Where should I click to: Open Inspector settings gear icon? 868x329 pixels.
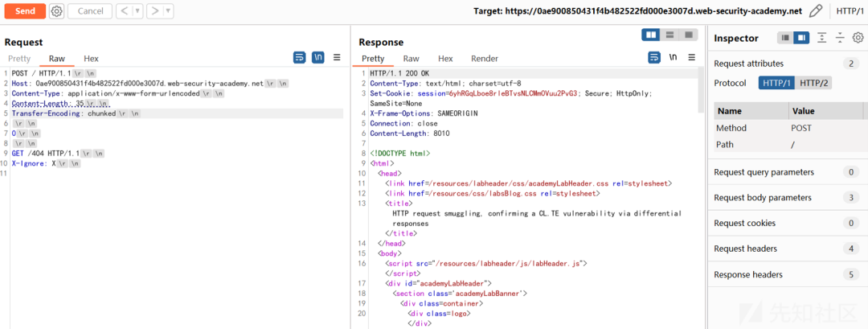click(858, 38)
